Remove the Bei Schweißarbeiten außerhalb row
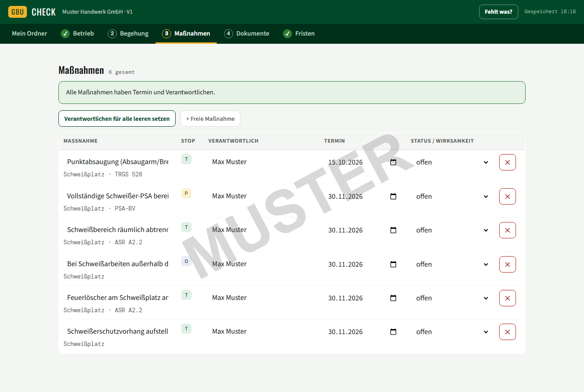 (507, 264)
